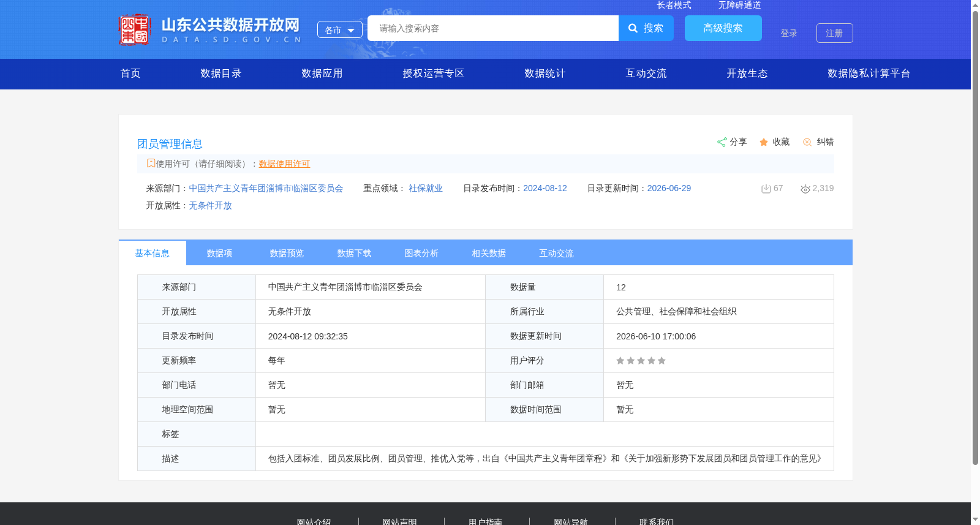The height and width of the screenshot is (525, 980).
Task: Click the error correction icon
Action: (x=807, y=142)
